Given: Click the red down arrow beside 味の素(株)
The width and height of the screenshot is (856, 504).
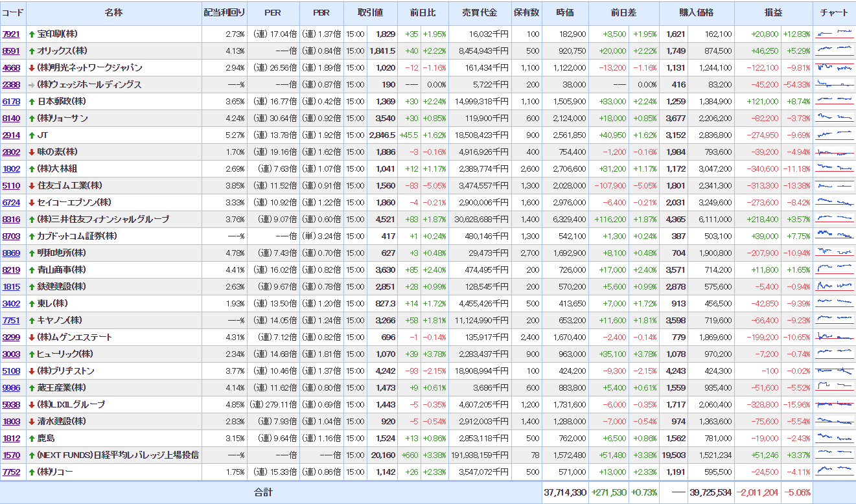Looking at the screenshot, I should click(x=32, y=152).
